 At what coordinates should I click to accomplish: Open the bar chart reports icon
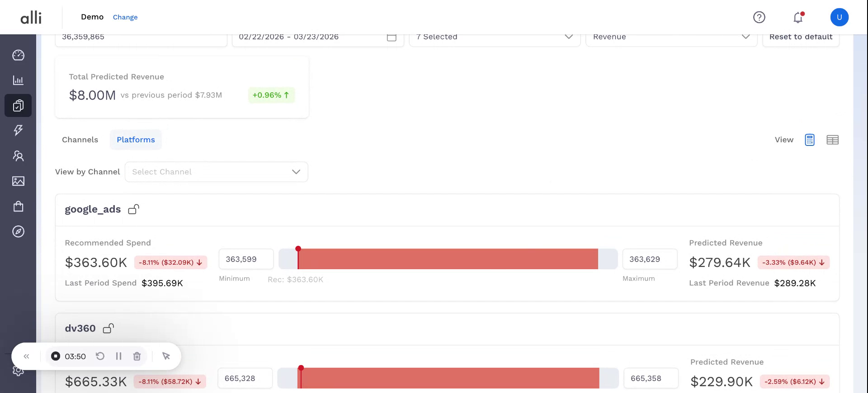coord(18,80)
